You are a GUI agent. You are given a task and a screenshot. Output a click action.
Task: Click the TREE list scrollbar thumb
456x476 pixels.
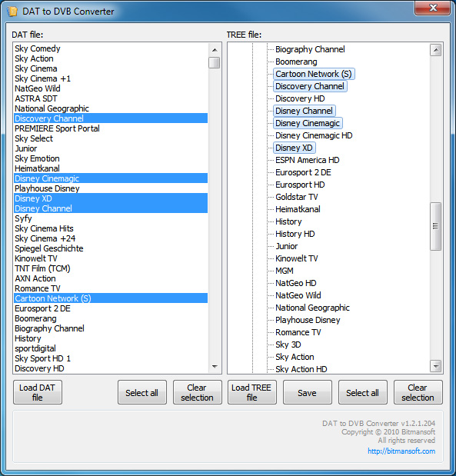tap(436, 226)
